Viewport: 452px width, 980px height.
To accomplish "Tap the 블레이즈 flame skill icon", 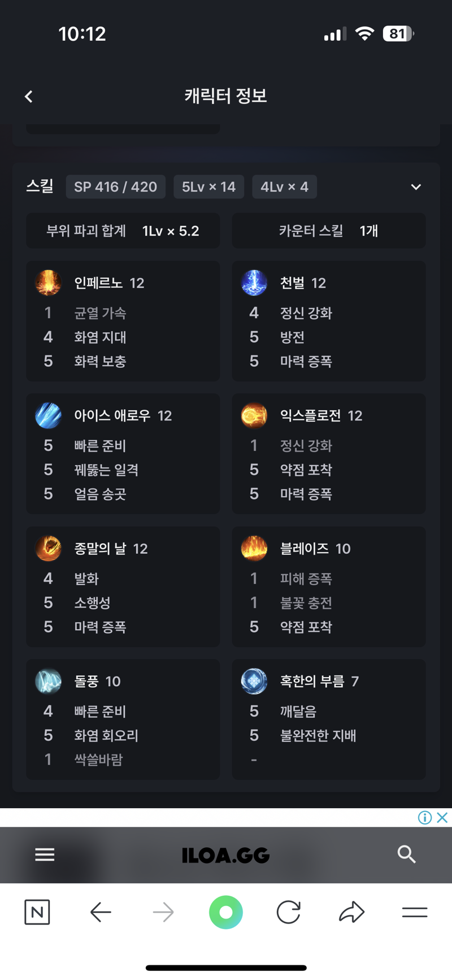I will [x=254, y=548].
